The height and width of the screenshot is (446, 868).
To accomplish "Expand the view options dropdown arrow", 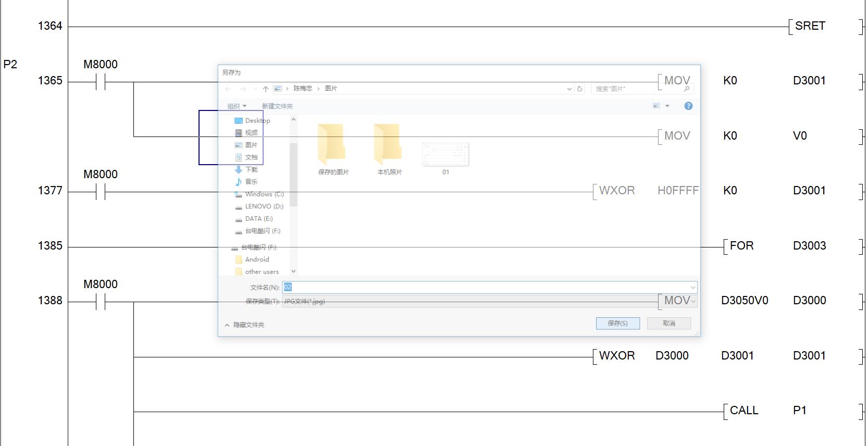I will 667,106.
